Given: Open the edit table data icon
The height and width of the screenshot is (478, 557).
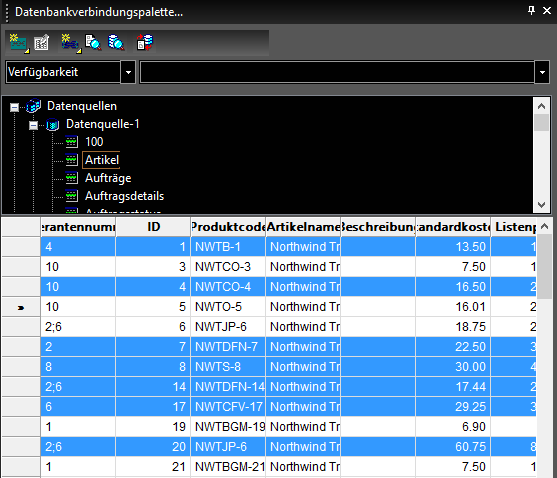Looking at the screenshot, I should click(42, 43).
